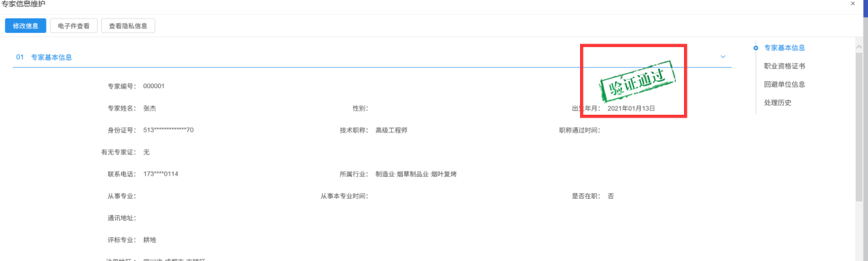
Task: Click the birth date 2021年01月13日
Action: point(631,109)
